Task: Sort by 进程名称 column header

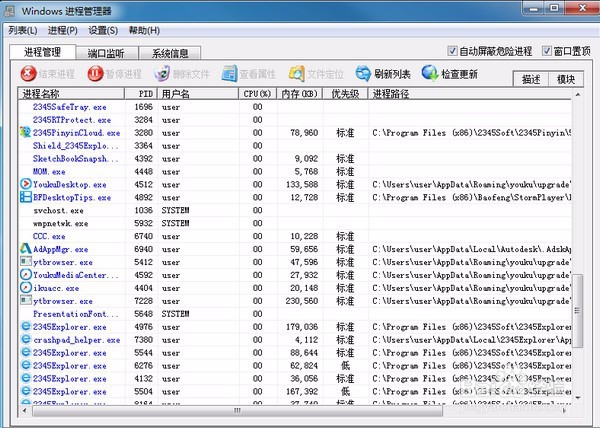Action: [x=71, y=94]
